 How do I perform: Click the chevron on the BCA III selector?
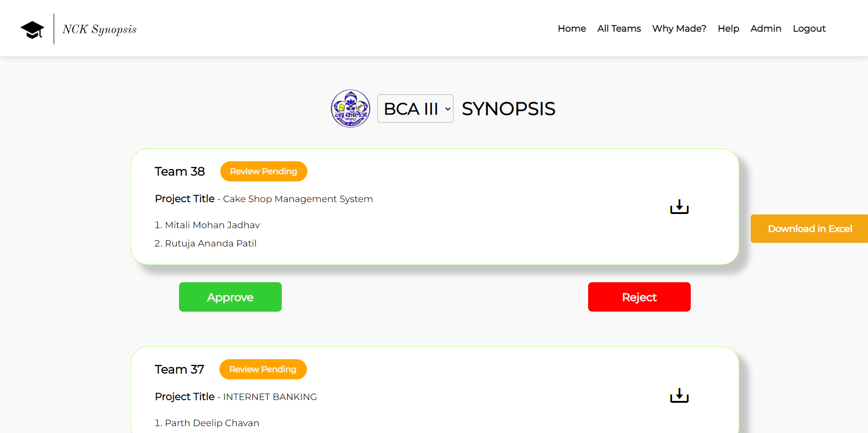tap(447, 109)
